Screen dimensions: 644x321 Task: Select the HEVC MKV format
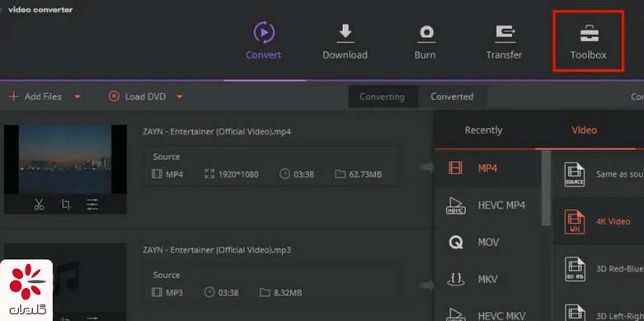point(488,314)
